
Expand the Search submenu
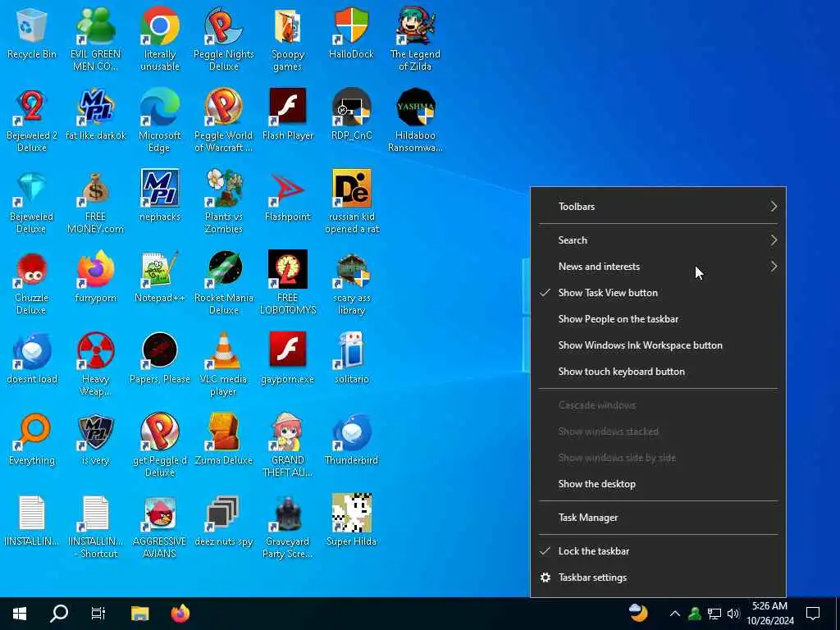[x=658, y=240]
